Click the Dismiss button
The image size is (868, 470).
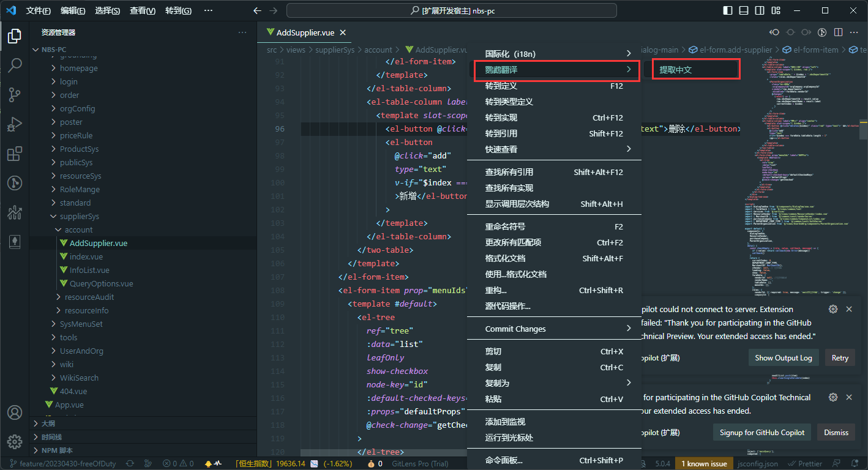(836, 432)
